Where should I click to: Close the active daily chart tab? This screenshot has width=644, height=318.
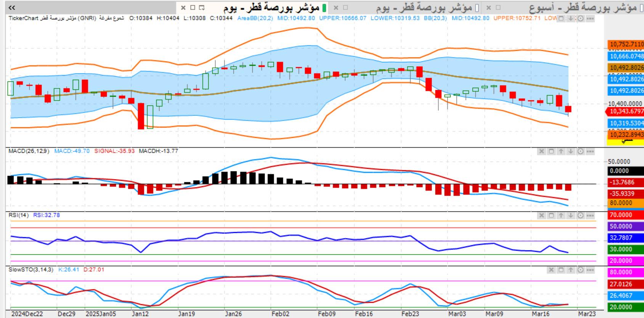183,7
